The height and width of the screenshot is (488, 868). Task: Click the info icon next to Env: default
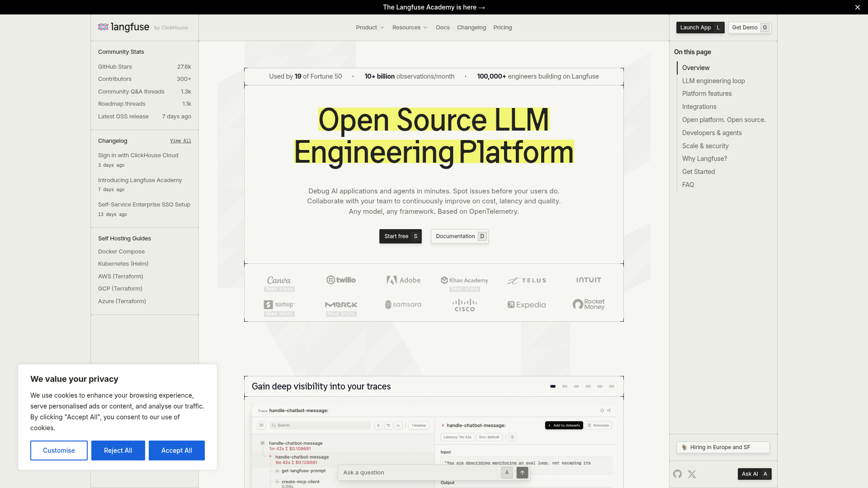point(512,437)
